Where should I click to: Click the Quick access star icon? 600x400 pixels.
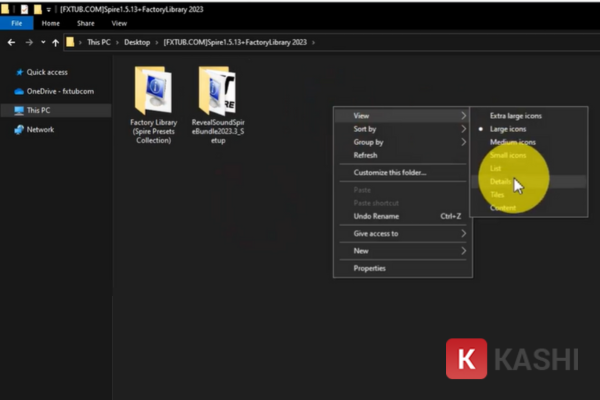19,72
